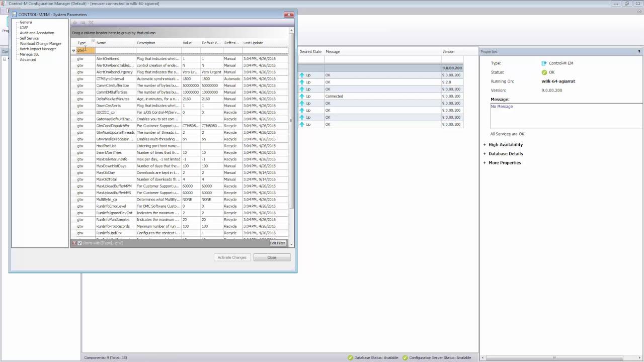Click the add parameter toolbar icon
The image size is (644, 362).
click(75, 23)
